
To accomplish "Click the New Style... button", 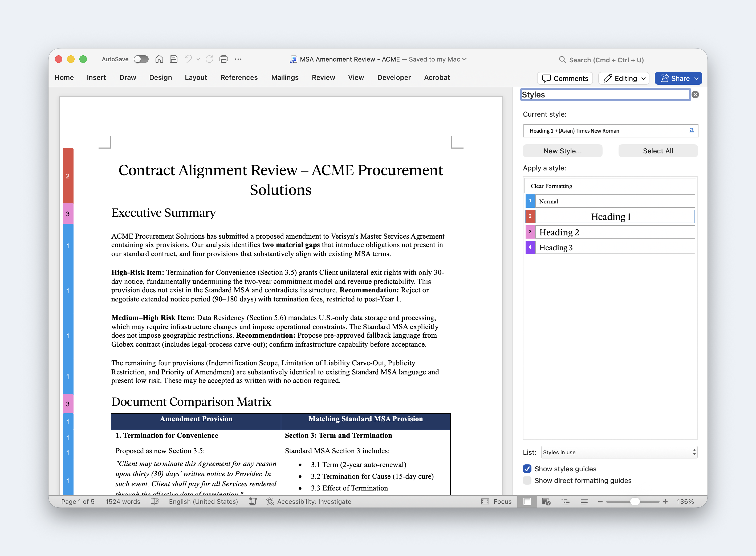I will coord(562,151).
